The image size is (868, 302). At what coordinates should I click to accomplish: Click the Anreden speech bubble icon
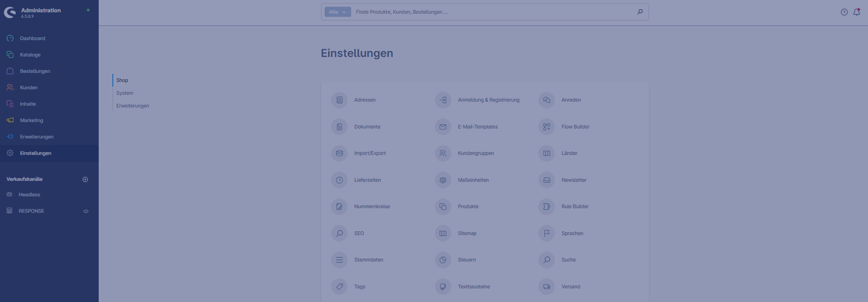(x=546, y=100)
